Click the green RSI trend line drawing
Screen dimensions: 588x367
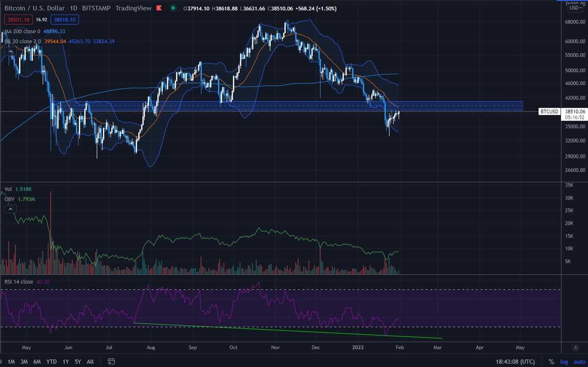288,331
